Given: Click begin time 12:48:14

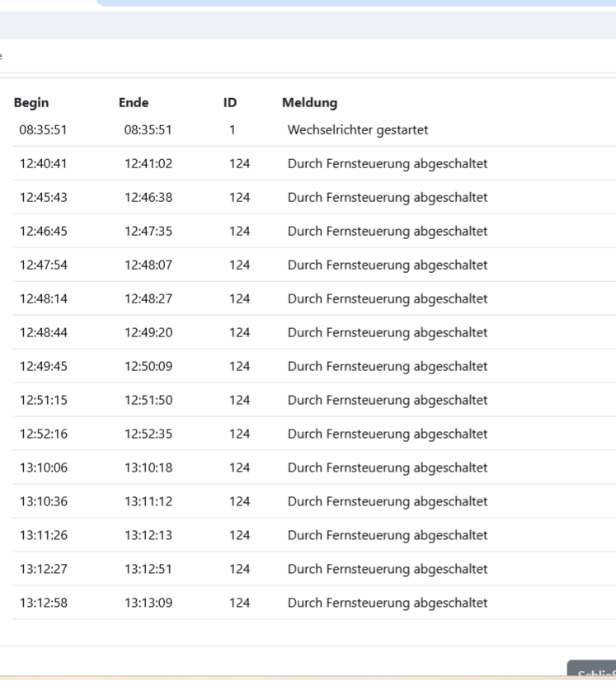Looking at the screenshot, I should pyautogui.click(x=44, y=298).
